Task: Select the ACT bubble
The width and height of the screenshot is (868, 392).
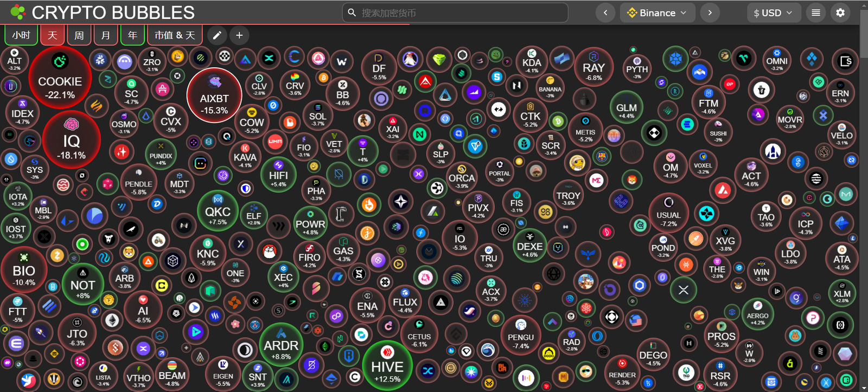Action: (751, 175)
